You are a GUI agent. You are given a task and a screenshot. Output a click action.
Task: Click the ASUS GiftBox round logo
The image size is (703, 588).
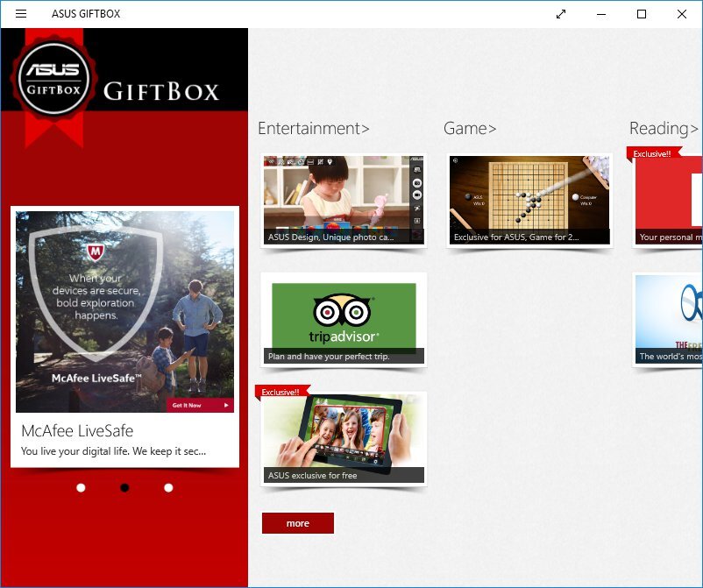(x=53, y=78)
